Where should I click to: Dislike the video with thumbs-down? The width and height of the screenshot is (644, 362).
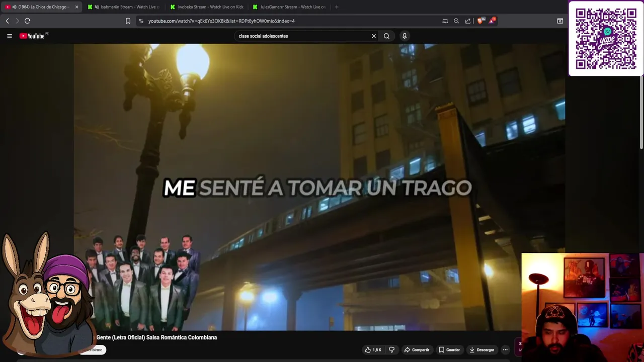click(391, 349)
